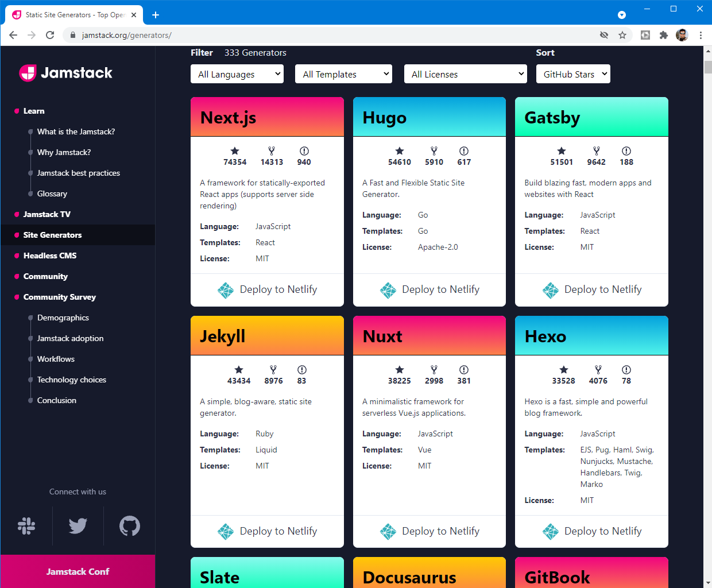Open Community in sidebar
The width and height of the screenshot is (712, 588).
click(x=45, y=276)
